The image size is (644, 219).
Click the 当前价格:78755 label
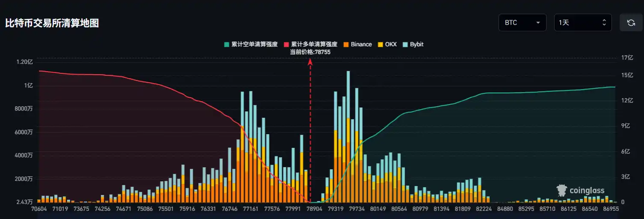click(x=310, y=52)
